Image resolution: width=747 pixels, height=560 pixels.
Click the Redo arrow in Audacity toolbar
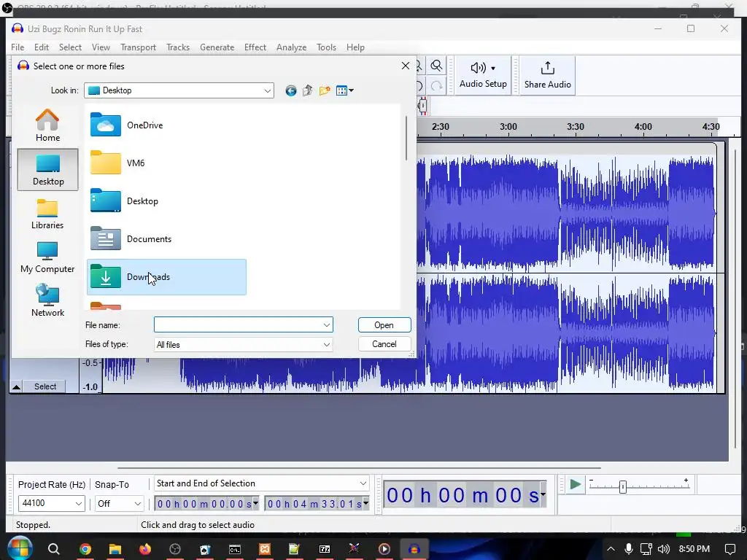pyautogui.click(x=436, y=86)
